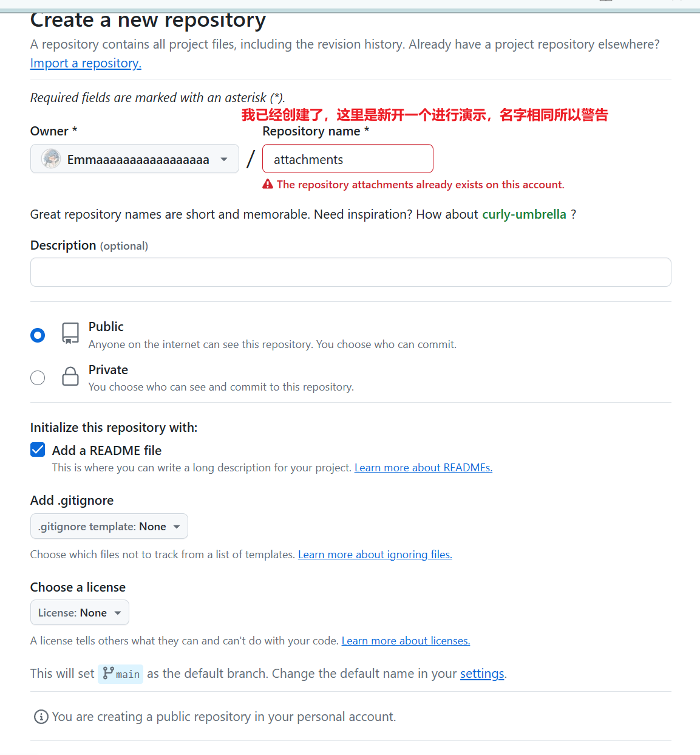This screenshot has width=700, height=755.
Task: Select the Private radio button
Action: (38, 378)
